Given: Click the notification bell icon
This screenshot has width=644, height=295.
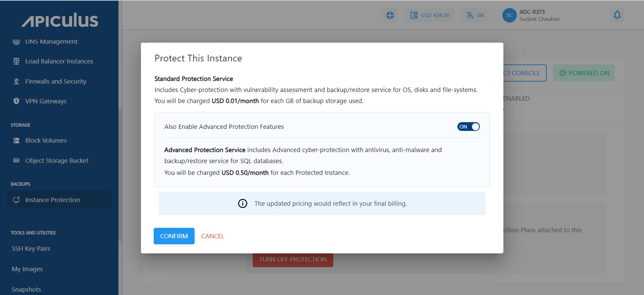Looking at the screenshot, I should (x=617, y=15).
